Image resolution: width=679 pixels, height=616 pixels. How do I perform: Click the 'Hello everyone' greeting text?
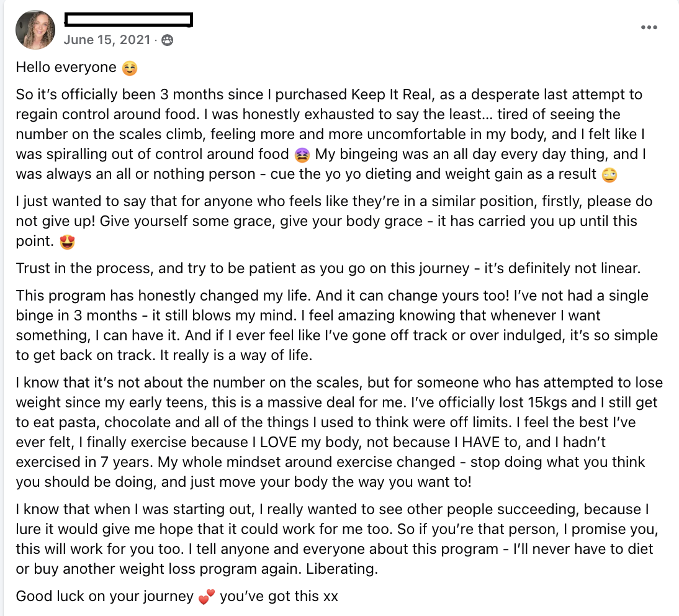[x=66, y=67]
